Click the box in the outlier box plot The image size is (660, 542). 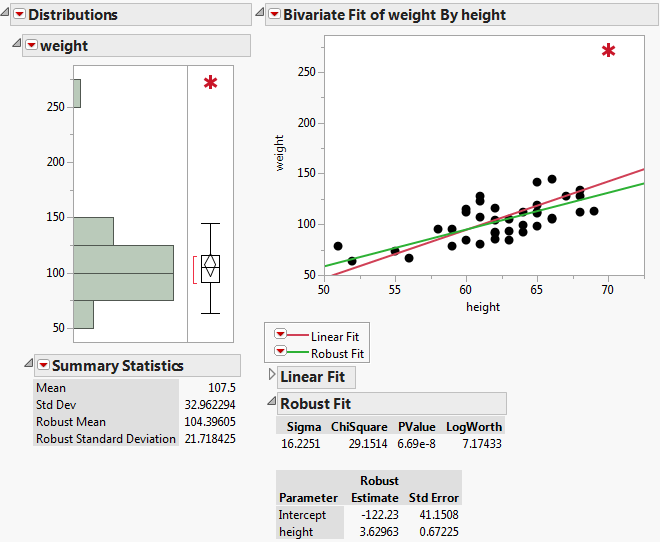pyautogui.click(x=210, y=268)
